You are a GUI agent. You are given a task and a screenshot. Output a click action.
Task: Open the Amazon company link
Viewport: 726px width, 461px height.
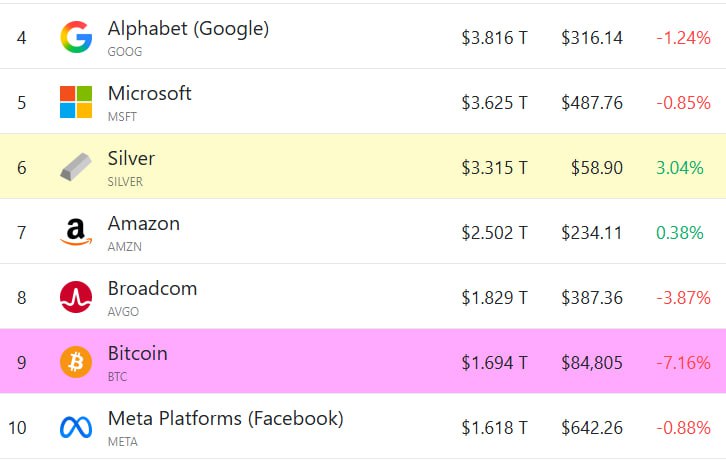143,224
